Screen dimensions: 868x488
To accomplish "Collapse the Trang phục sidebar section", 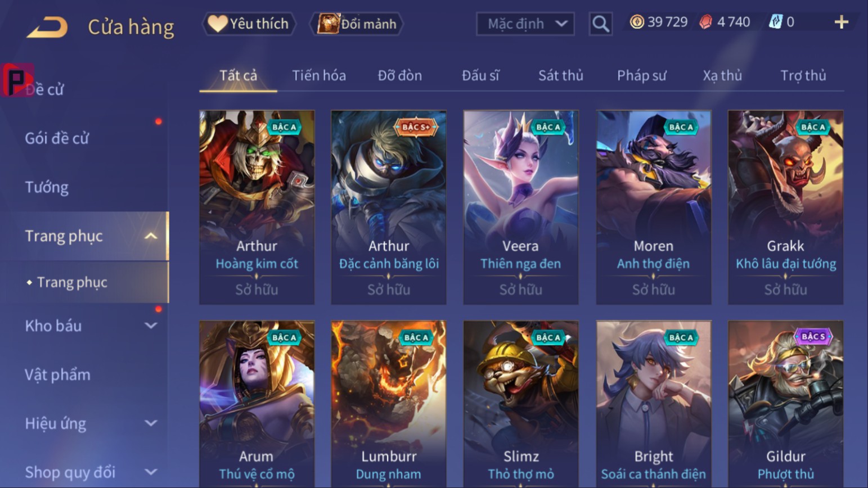I will 151,236.
